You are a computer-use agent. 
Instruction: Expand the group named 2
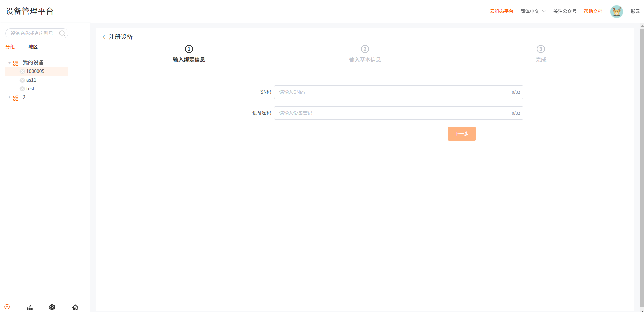tap(9, 97)
